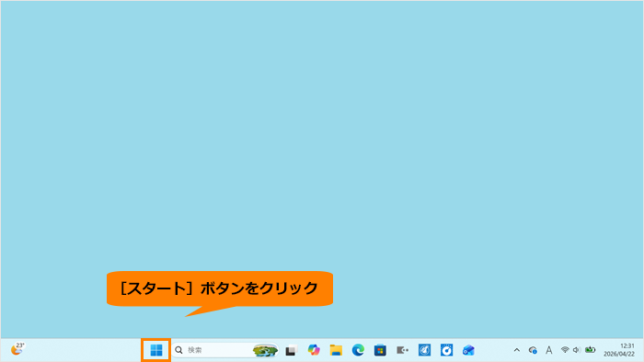Open the blue compass-style app icon
Screen dimensions: 644x362
coord(424,350)
